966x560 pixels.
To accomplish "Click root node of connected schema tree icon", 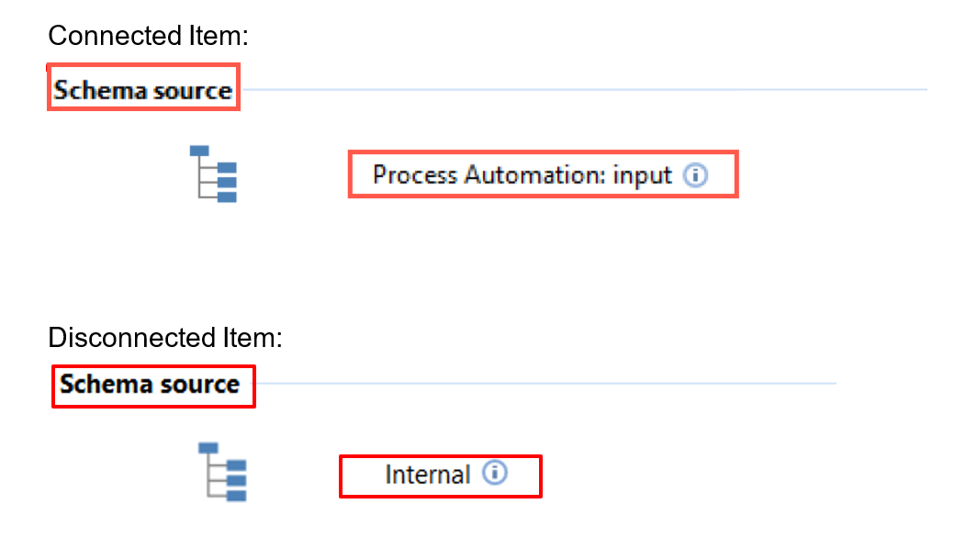I will [199, 151].
